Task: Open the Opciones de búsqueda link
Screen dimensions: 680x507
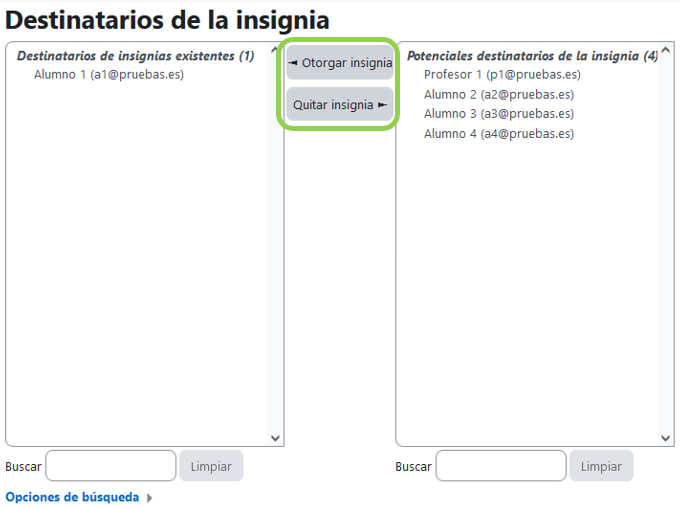Action: 72,497
